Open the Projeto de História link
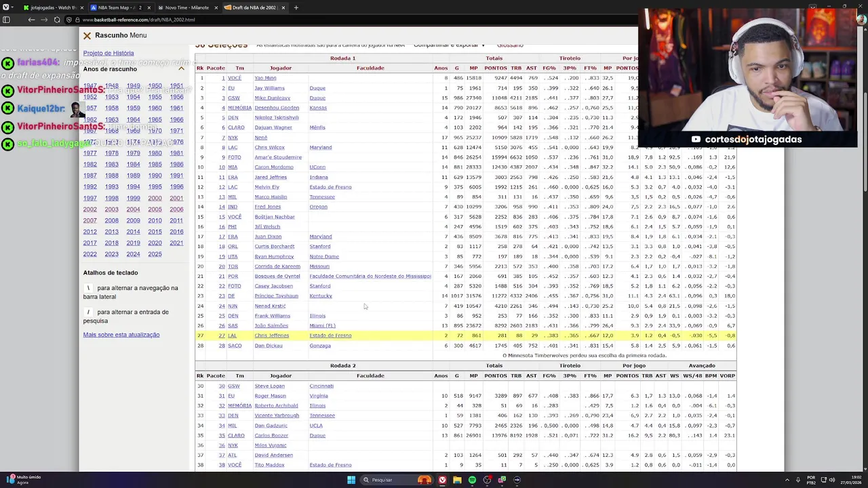This screenshot has width=868, height=488. point(108,53)
